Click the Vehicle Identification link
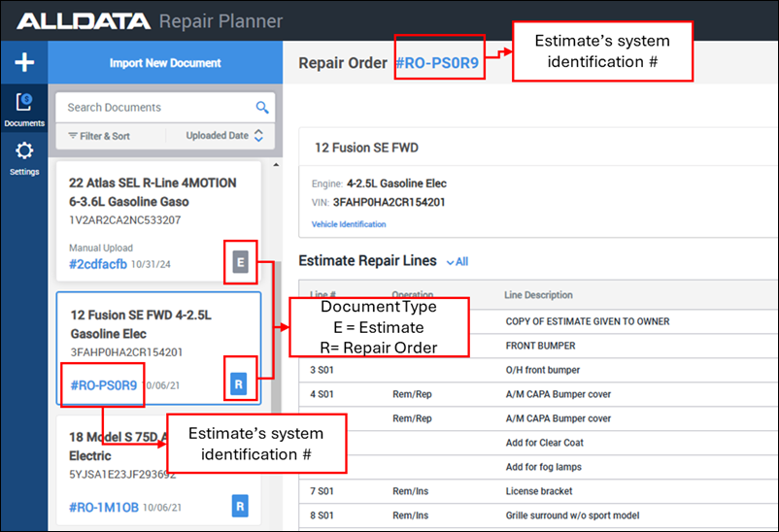779x532 pixels. coord(349,224)
